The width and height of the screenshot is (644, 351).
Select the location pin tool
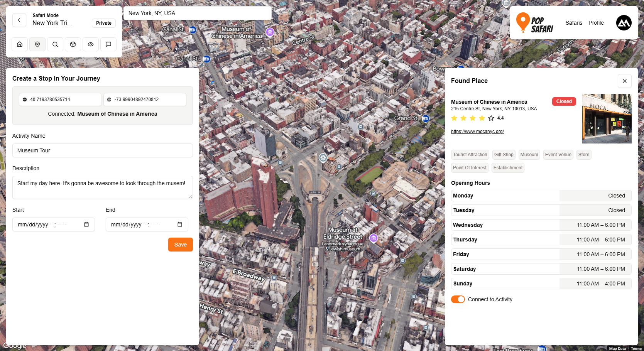coord(37,44)
